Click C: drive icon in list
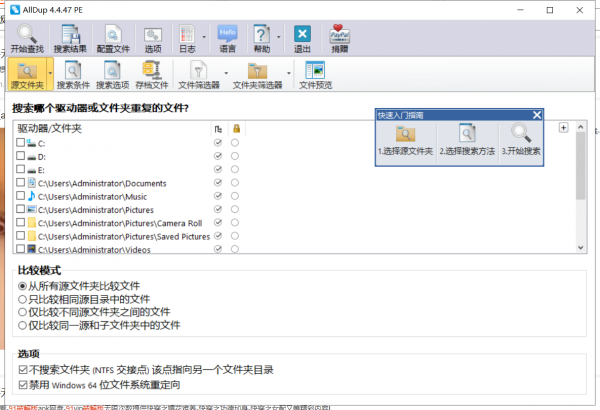The image size is (600, 410). click(31, 143)
